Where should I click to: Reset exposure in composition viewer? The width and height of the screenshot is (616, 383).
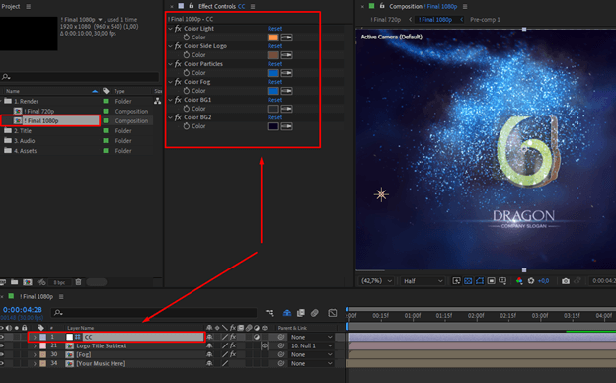point(531,280)
